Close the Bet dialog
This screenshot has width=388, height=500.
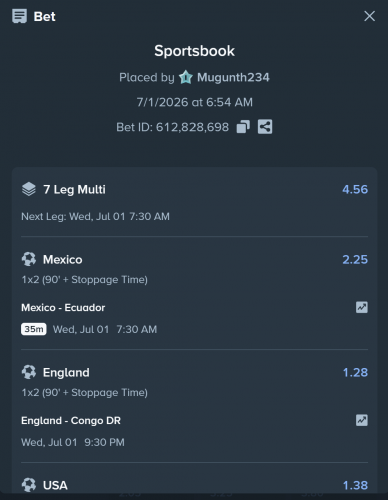coord(369,16)
